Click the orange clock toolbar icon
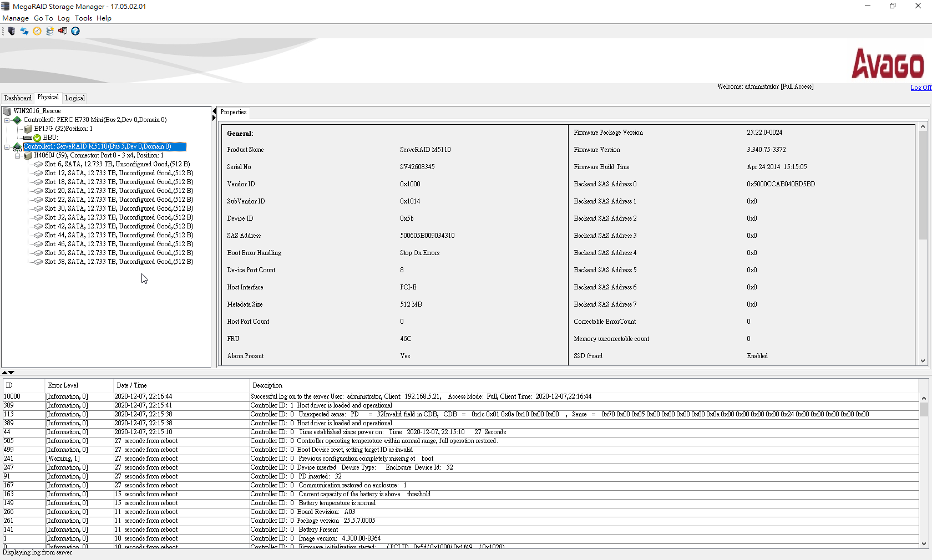This screenshot has width=932, height=560. tap(37, 31)
